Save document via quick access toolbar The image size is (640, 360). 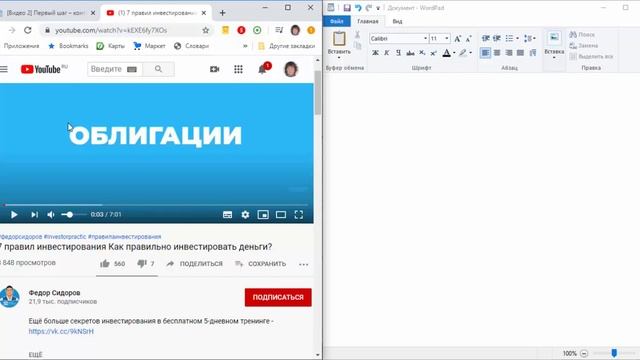tap(347, 8)
